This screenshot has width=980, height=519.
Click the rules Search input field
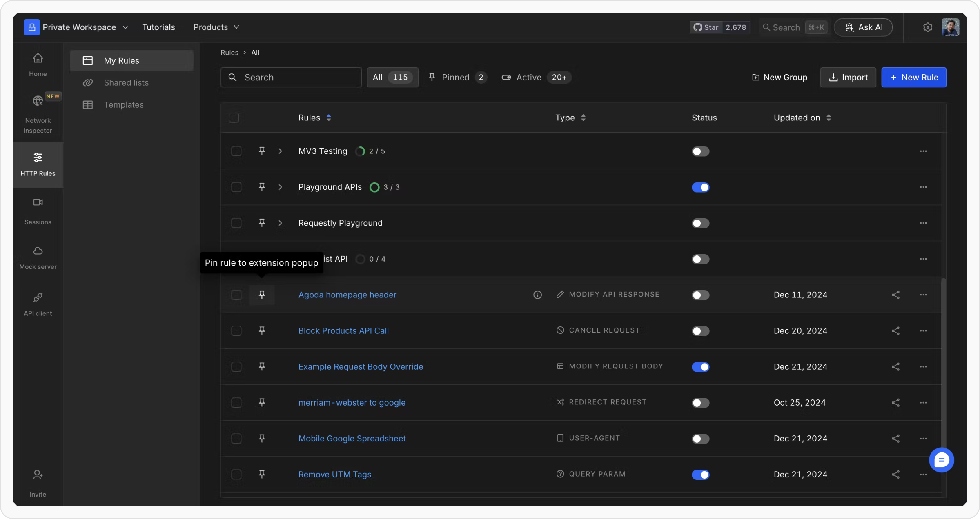(291, 78)
